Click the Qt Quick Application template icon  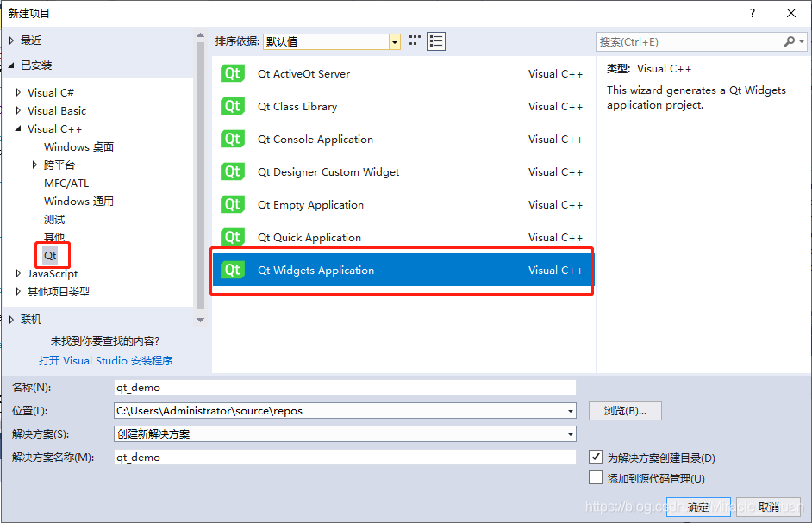[x=233, y=237]
